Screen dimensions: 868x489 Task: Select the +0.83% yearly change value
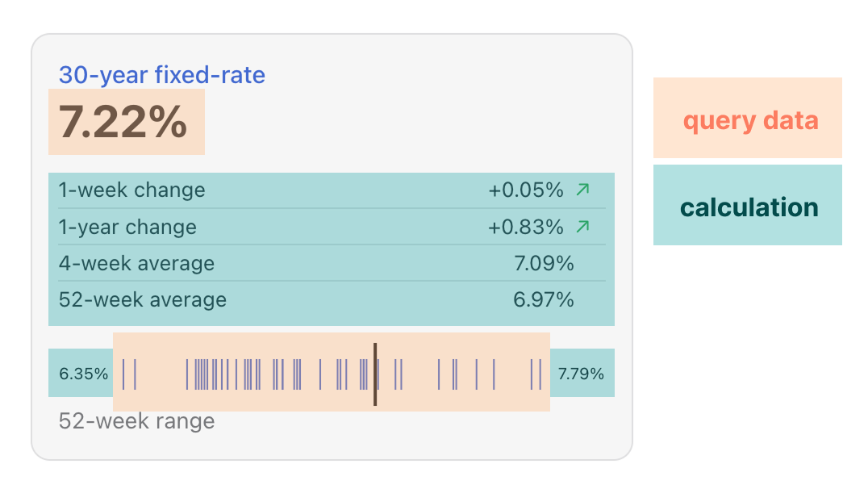click(525, 228)
